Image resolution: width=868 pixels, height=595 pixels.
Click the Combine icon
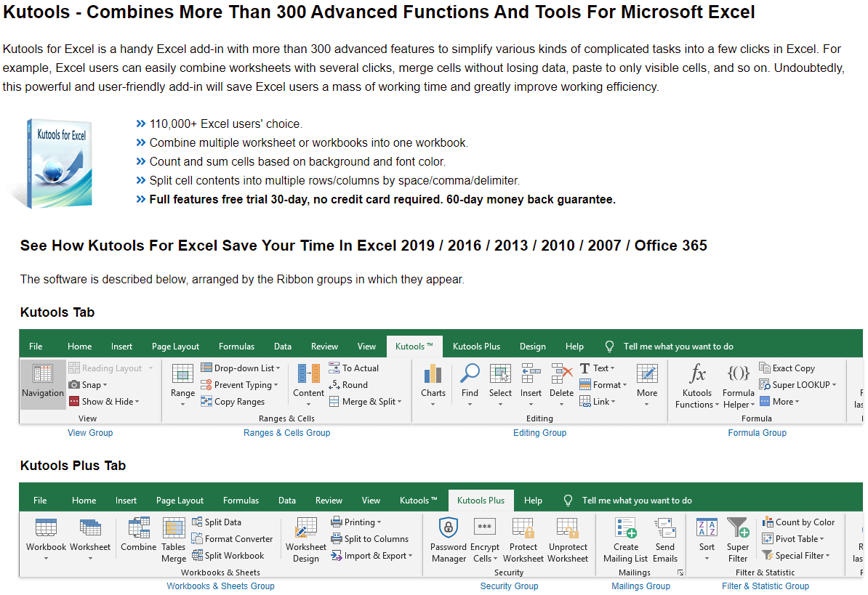coord(138,527)
